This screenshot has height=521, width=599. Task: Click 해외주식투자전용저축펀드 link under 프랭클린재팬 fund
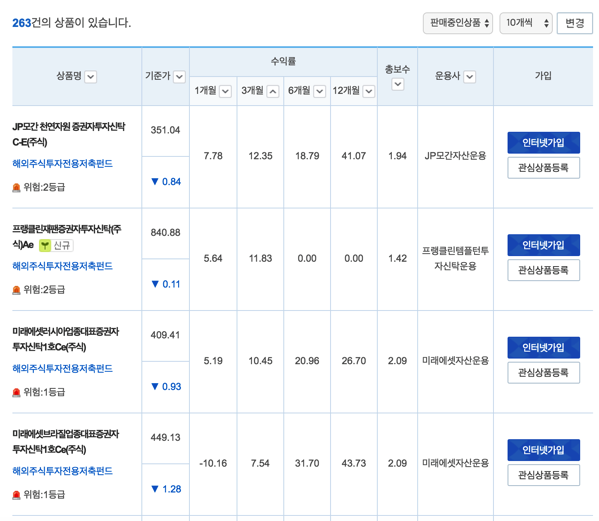click(x=63, y=266)
